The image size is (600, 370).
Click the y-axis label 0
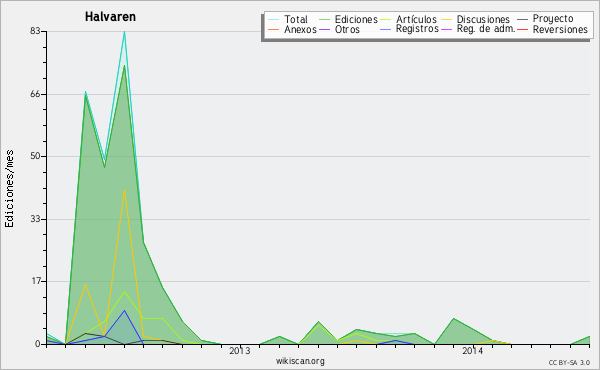(x=38, y=344)
